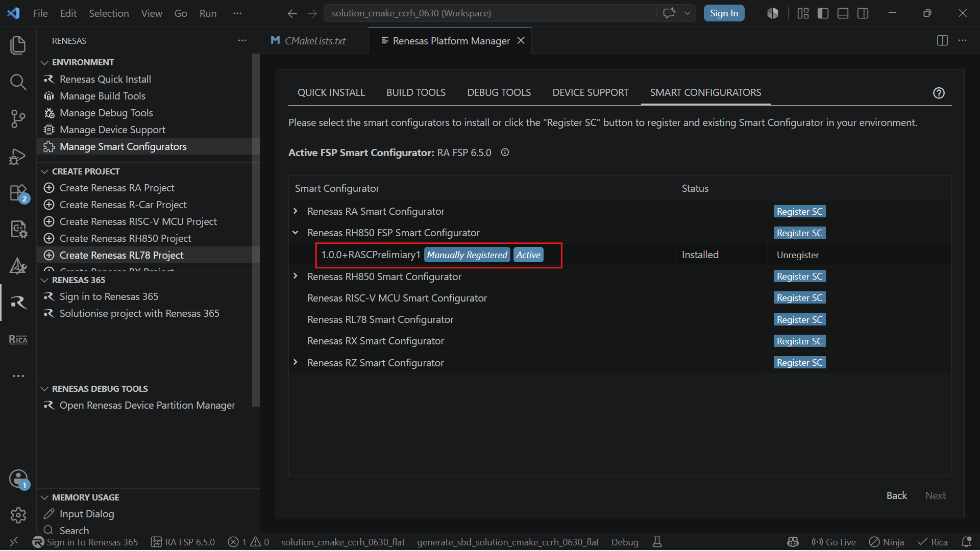Collapse the RENESAS DEBUG TOOLS section
Screen dimensions: 980x551
[44, 389]
